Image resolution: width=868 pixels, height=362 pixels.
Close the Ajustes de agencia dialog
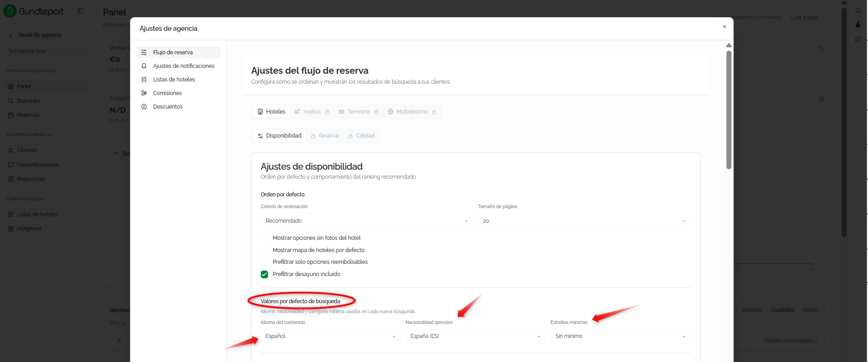click(724, 27)
